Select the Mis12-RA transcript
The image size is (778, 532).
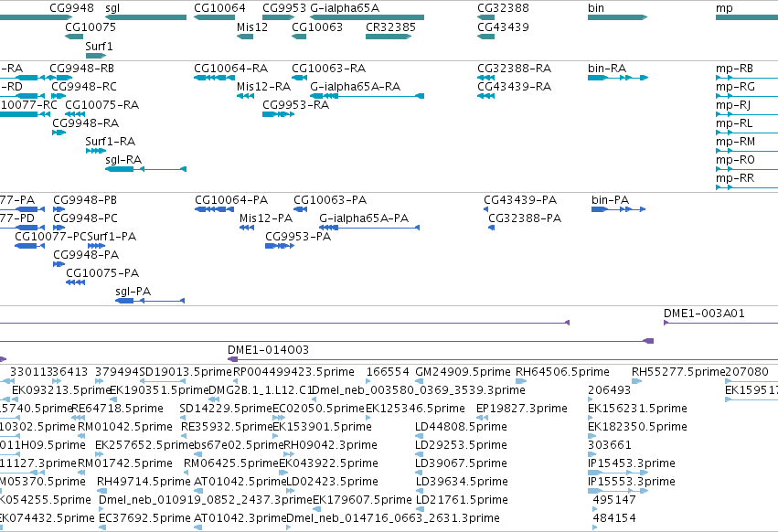(245, 96)
